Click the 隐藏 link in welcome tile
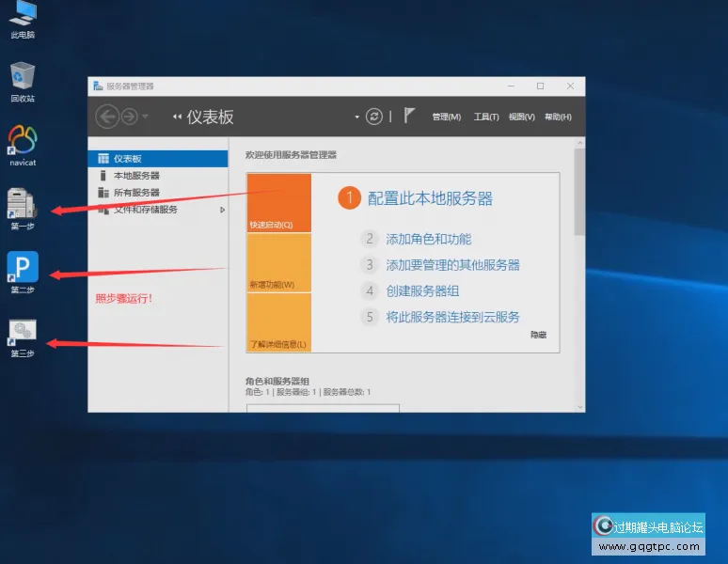Viewport: 728px width, 564px height. [x=538, y=335]
